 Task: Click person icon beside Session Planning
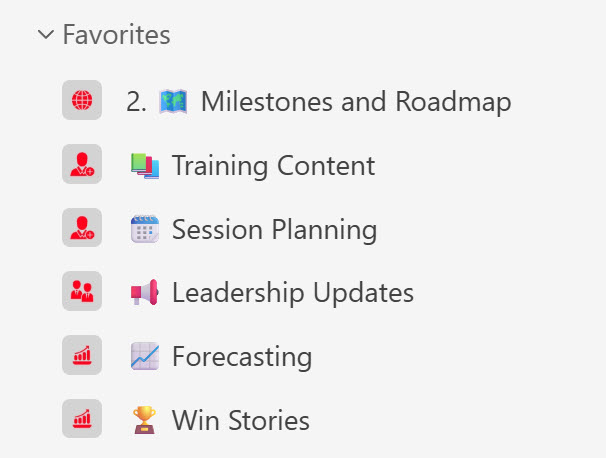click(x=82, y=229)
